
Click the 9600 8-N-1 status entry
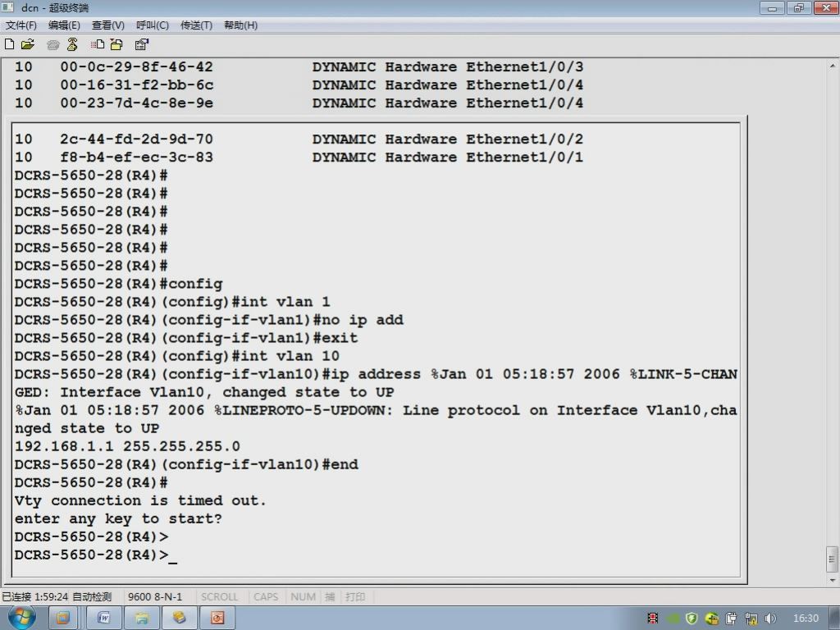[x=155, y=597]
